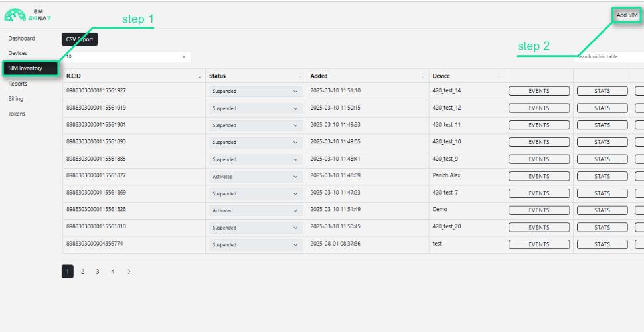
Task: Open status dropdown for device 420_test_7
Action: click(x=256, y=193)
